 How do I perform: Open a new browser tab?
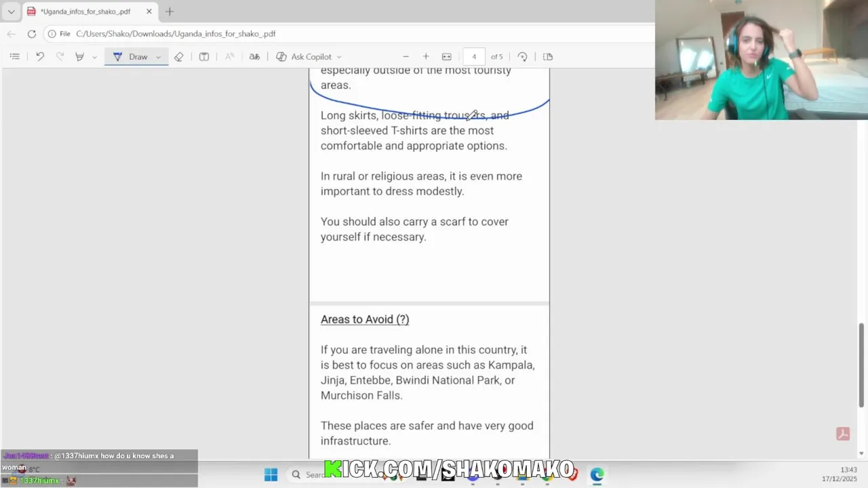coord(170,12)
